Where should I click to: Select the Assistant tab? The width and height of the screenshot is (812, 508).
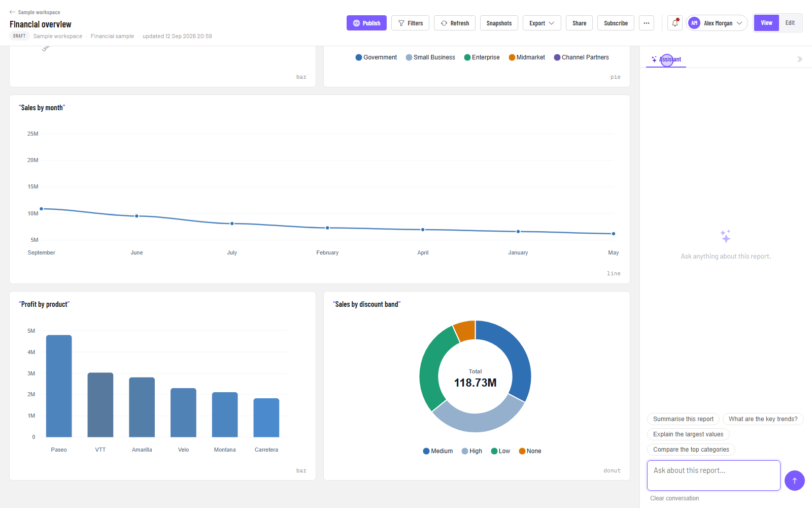pyautogui.click(x=666, y=59)
